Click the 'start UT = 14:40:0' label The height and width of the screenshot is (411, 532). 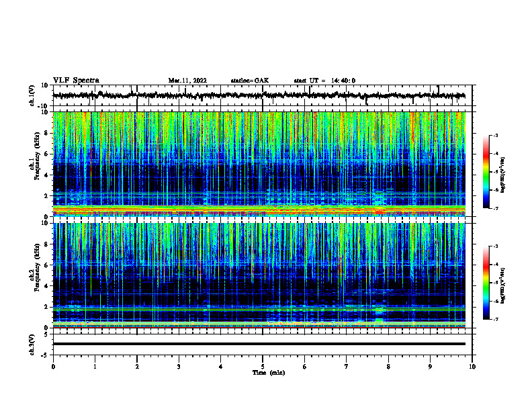point(324,81)
